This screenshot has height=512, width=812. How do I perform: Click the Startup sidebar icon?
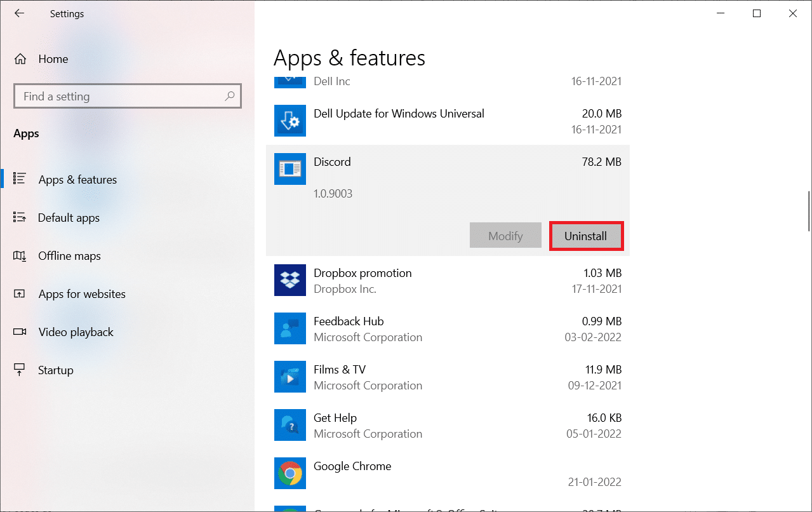tap(19, 370)
